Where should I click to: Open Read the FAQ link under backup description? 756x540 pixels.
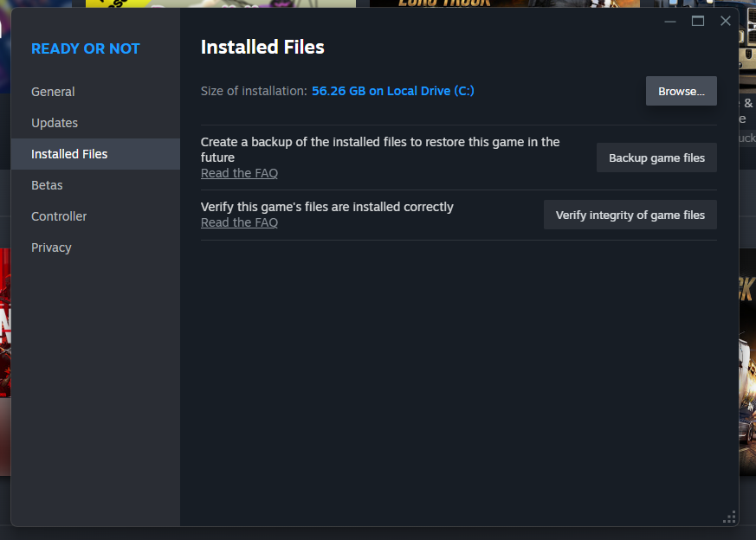point(239,173)
